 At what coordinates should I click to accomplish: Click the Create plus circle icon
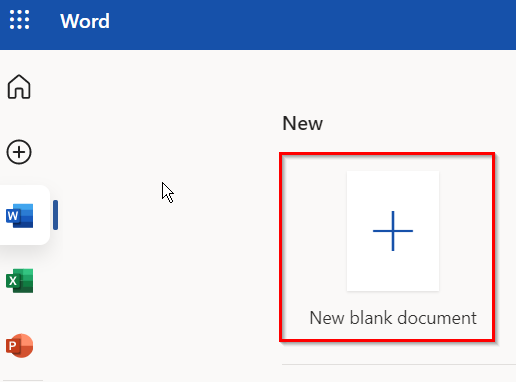coord(19,152)
